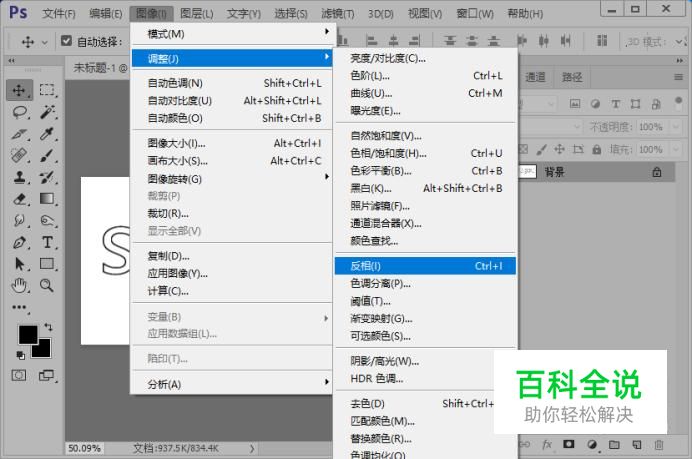Collapse the toolbox double-arrow
Viewport: 692px width, 459px height.
11,60
